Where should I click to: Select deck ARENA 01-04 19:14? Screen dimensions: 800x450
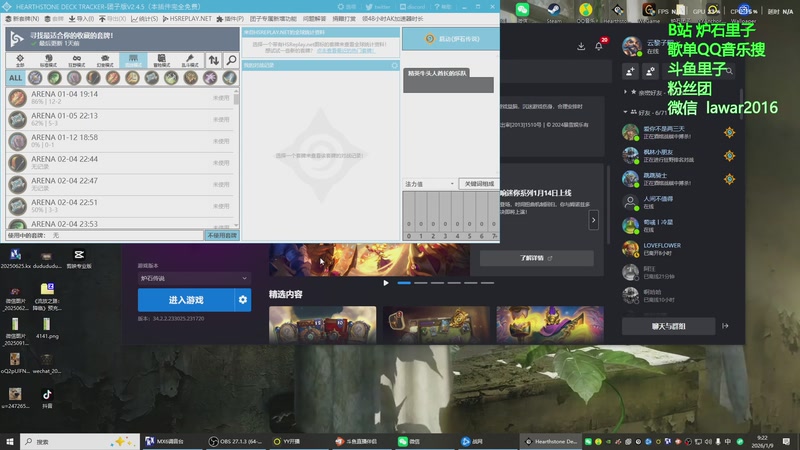click(119, 97)
